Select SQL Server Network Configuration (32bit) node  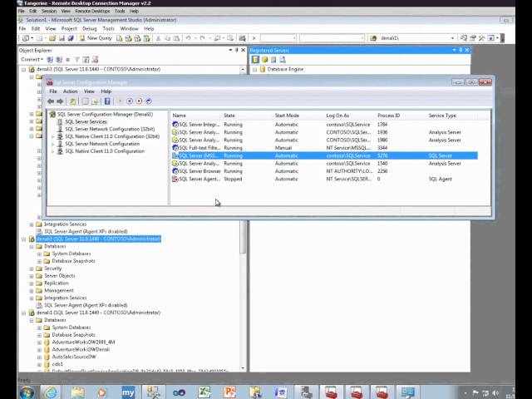[x=110, y=129]
